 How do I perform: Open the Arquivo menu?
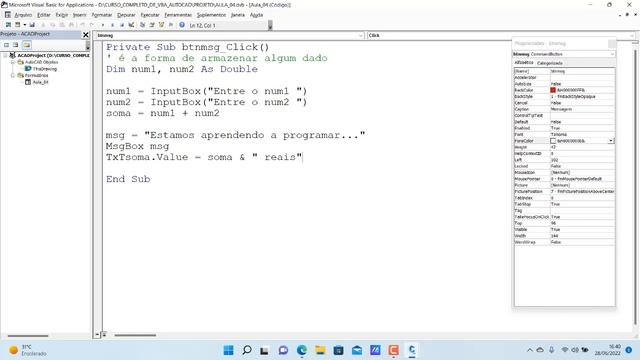[23, 15]
